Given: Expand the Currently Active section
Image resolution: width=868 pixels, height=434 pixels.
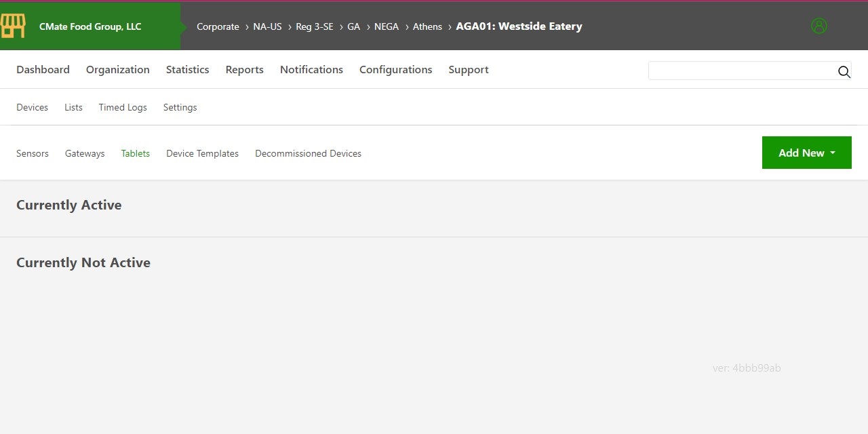Looking at the screenshot, I should point(68,205).
